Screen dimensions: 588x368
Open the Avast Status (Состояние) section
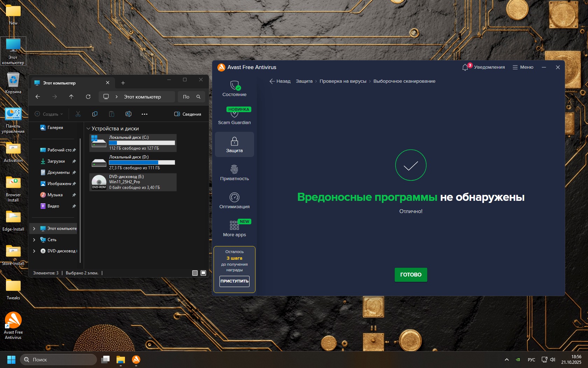coord(234,88)
